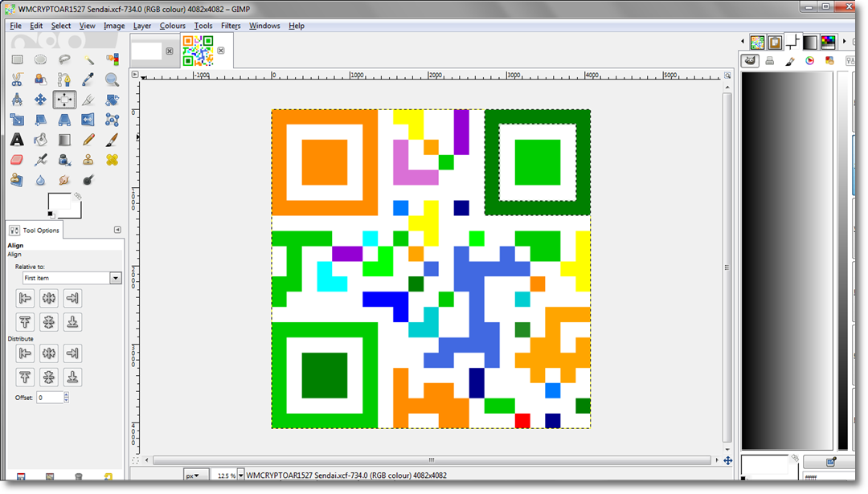Activate the Select by Colour tool
The height and width of the screenshot is (494, 868).
click(112, 59)
